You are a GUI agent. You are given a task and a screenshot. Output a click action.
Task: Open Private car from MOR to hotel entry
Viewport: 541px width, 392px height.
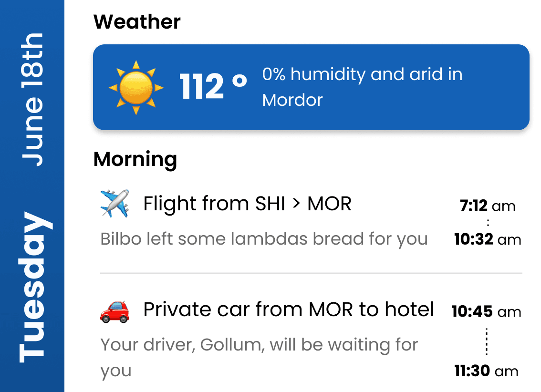288,310
